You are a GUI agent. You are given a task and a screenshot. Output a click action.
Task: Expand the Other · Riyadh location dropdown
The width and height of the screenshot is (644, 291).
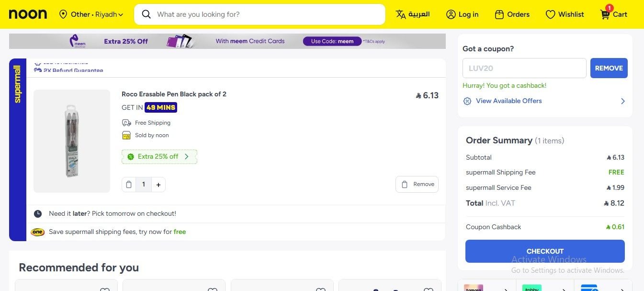point(91,14)
